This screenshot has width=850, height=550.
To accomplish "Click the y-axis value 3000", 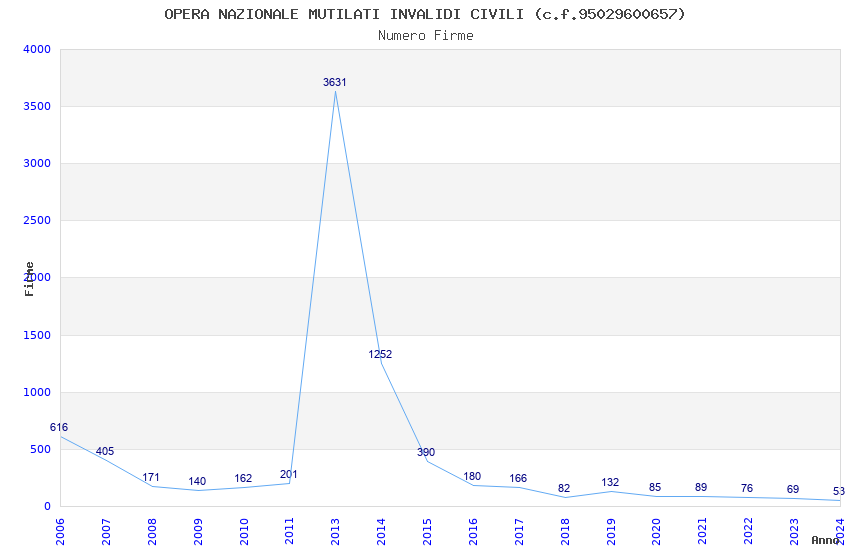I will (37, 163).
